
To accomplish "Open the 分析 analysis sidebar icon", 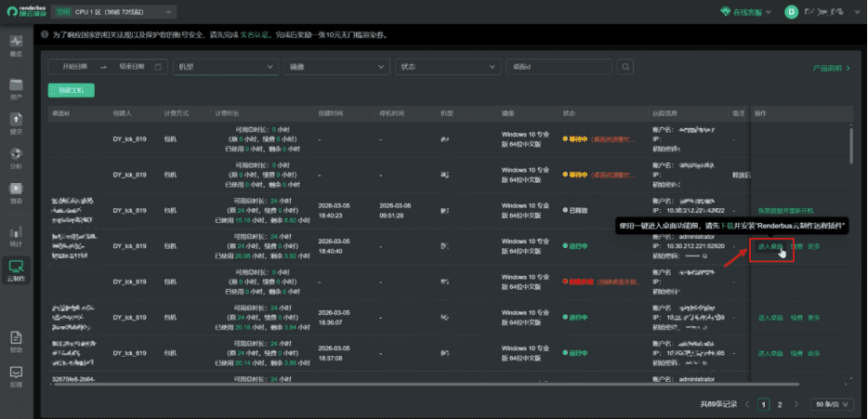I will tap(16, 156).
